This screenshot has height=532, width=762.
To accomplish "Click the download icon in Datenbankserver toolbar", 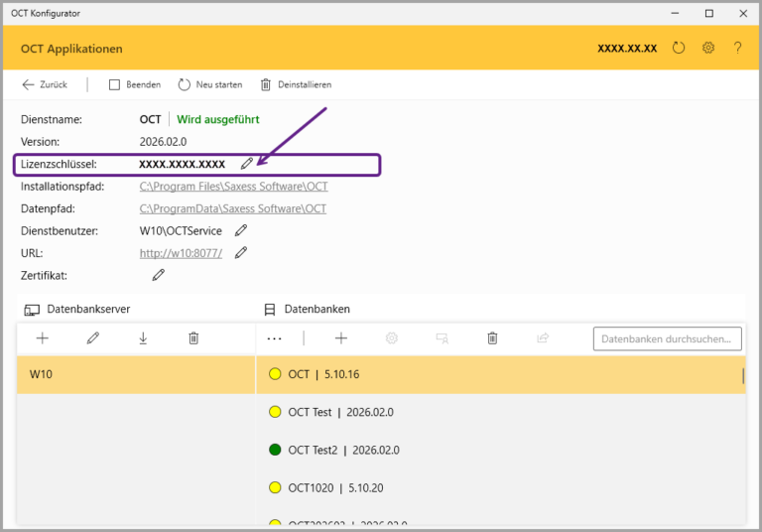I will tap(143, 338).
